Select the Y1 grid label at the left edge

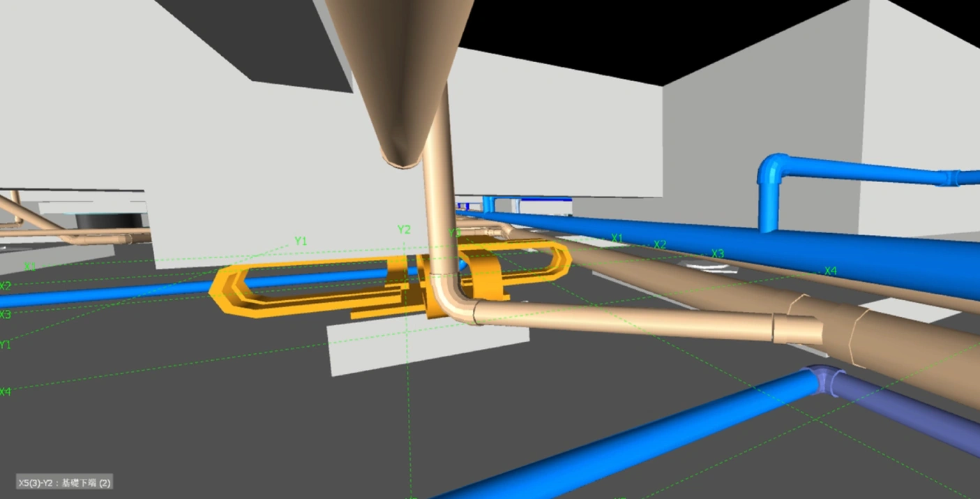[6, 345]
